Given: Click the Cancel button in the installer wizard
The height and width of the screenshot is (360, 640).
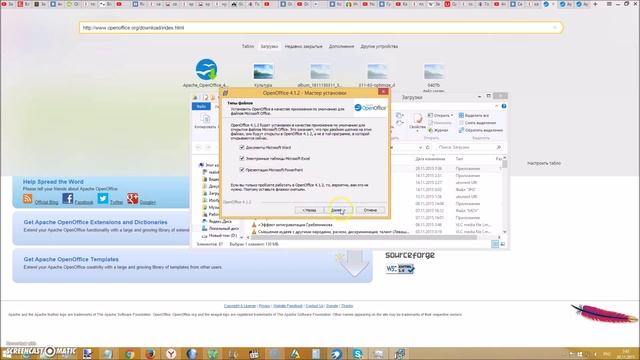Looking at the screenshot, I should pos(370,210).
